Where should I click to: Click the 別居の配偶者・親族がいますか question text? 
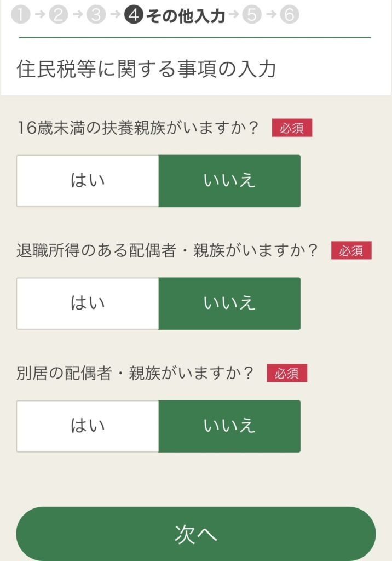coord(136,374)
